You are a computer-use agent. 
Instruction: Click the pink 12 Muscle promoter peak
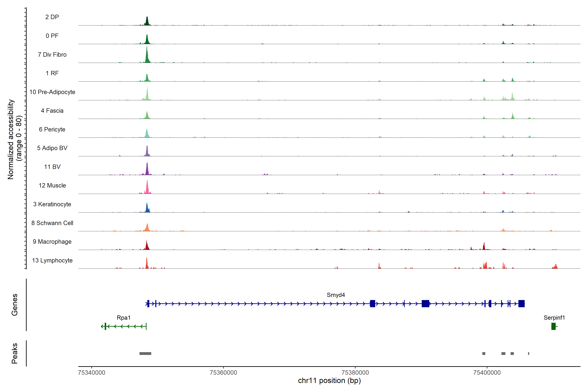point(147,189)
